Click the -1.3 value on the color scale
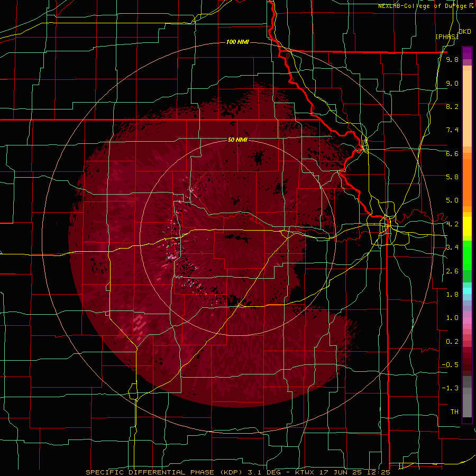 450,388
